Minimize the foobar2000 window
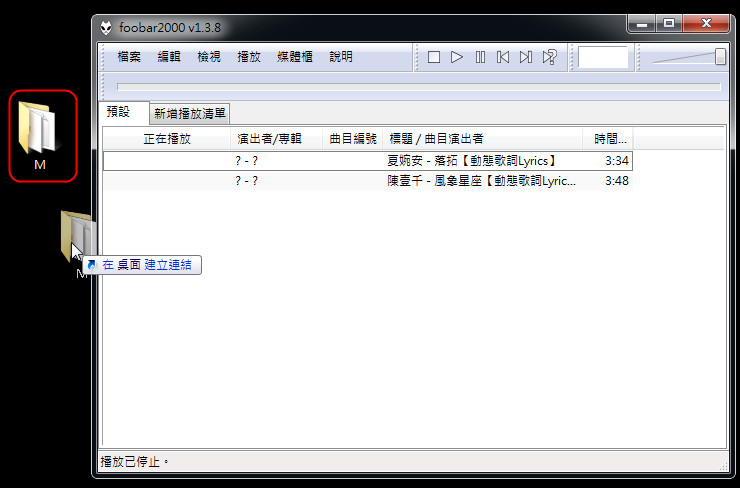This screenshot has width=740, height=488. pos(642,23)
